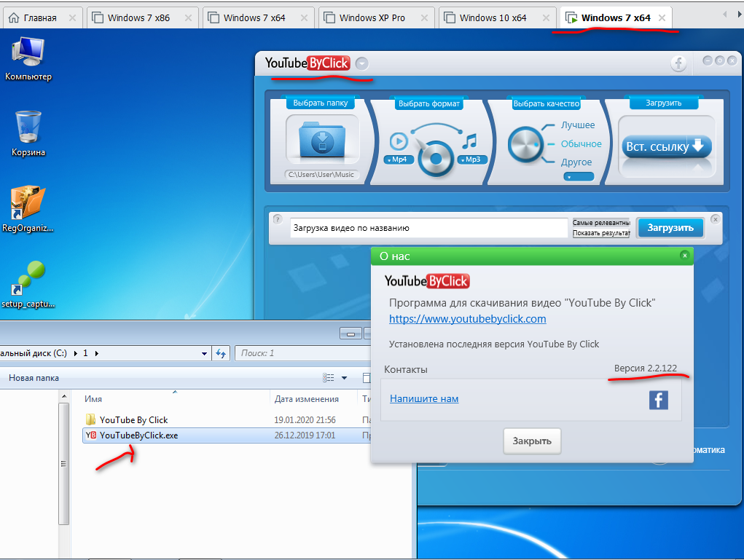744x560 pixels.
Task: Expand the диск (C:) breadcrumb arrow
Action: [x=76, y=353]
